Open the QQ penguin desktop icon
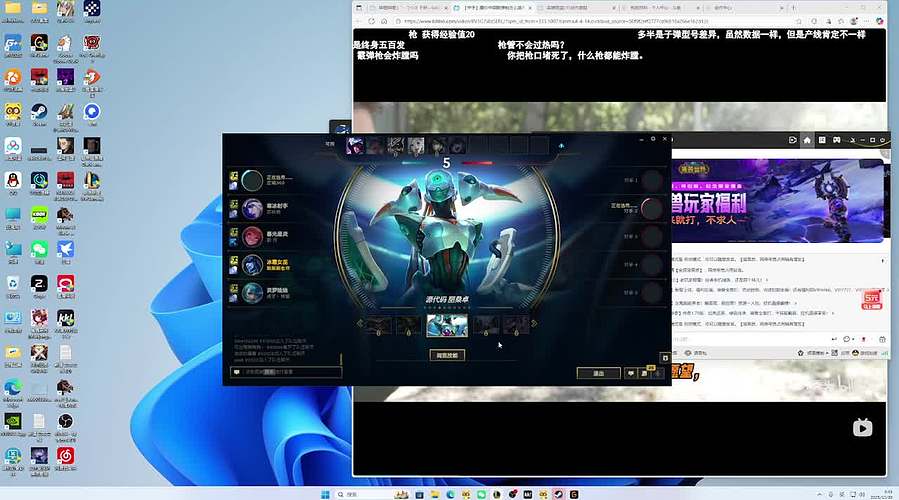This screenshot has width=899, height=500. pyautogui.click(x=13, y=181)
